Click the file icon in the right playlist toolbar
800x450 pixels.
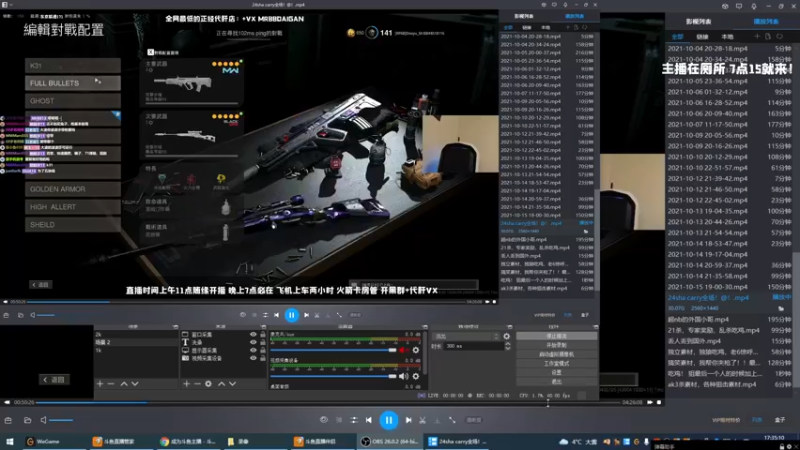click(768, 36)
